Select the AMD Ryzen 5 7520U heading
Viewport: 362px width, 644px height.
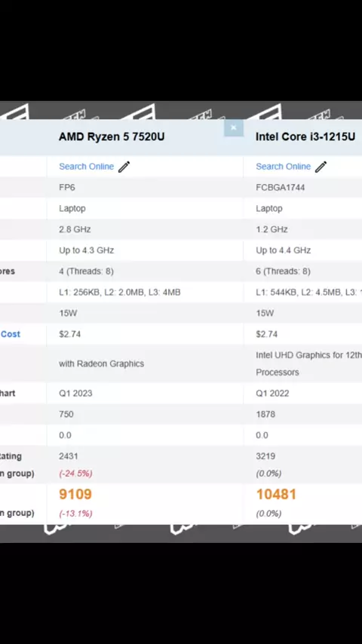(x=112, y=136)
